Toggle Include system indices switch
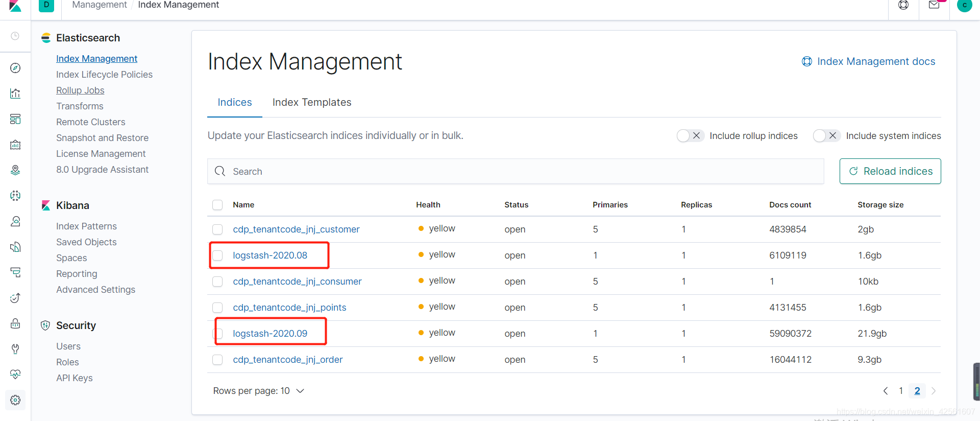980x421 pixels. 827,135
